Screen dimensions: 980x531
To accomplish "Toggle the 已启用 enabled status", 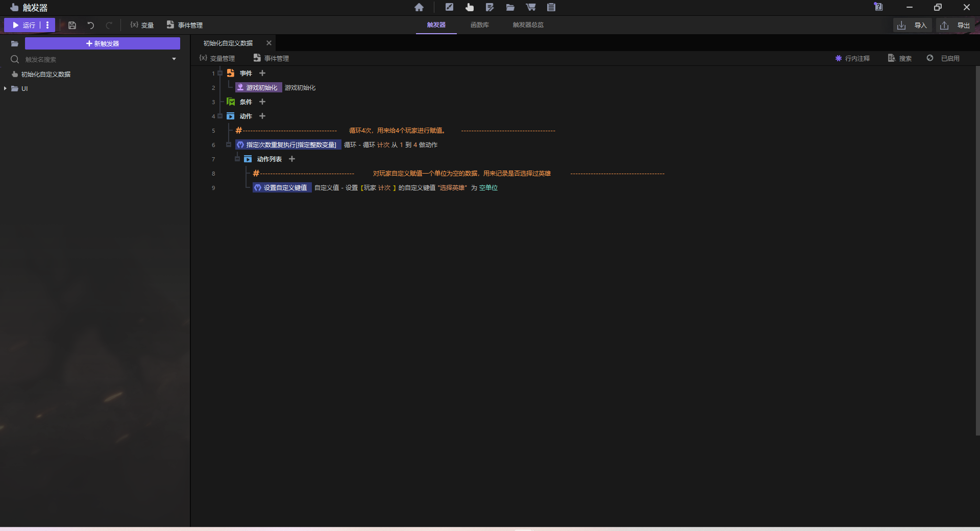I will click(x=943, y=58).
